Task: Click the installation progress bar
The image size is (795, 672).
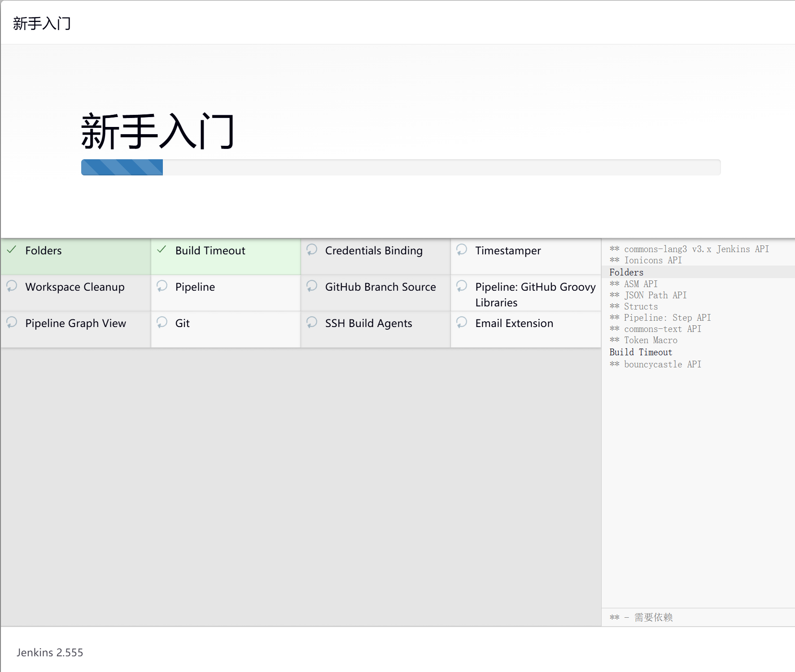Action: pos(401,167)
